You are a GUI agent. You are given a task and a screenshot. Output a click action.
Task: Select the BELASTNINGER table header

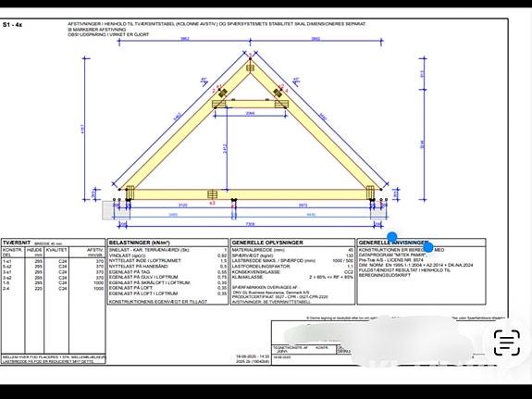point(139,243)
